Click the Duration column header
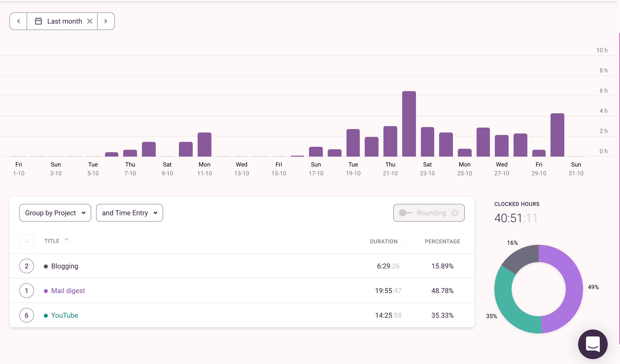The width and height of the screenshot is (620, 364). click(383, 242)
